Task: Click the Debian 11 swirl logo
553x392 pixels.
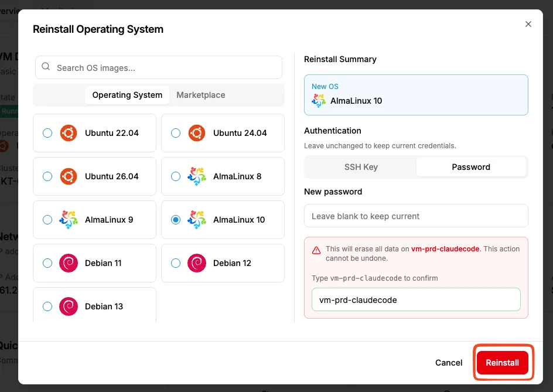Action: point(69,263)
